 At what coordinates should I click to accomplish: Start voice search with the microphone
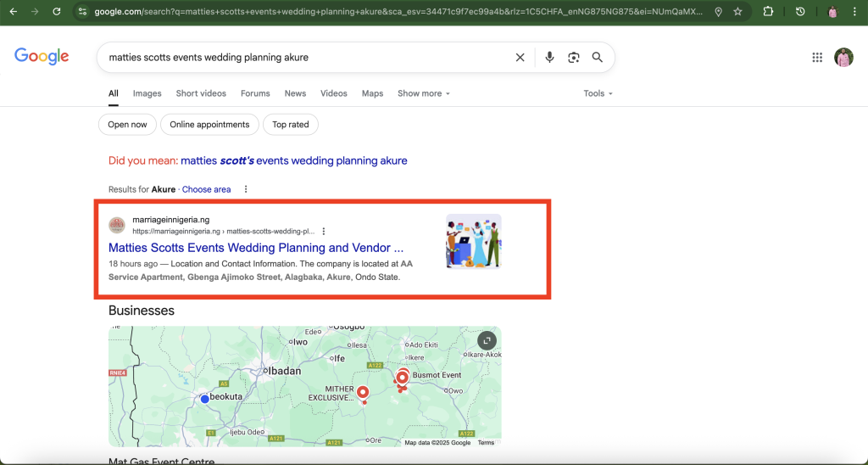[549, 57]
